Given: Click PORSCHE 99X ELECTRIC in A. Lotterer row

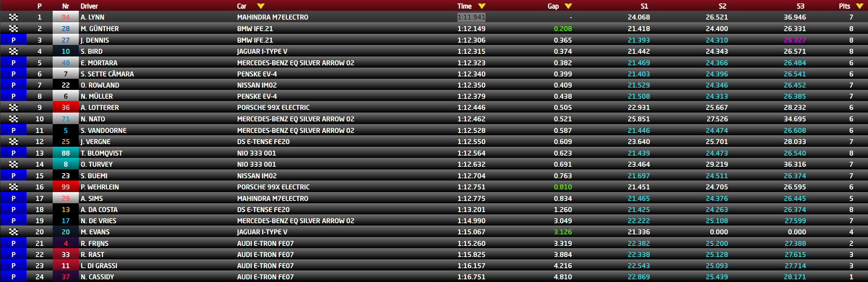Looking at the screenshot, I should pos(273,108).
